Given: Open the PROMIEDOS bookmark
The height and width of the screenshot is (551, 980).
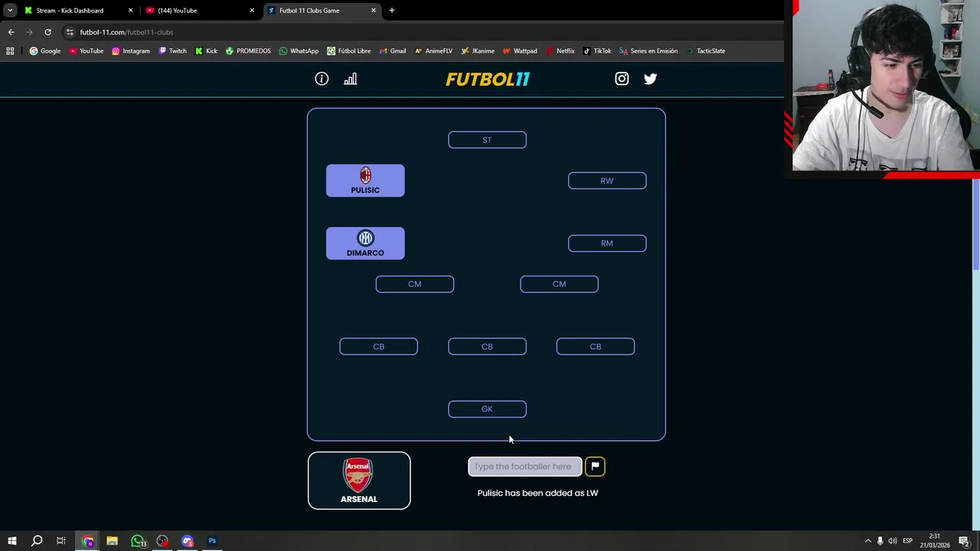Looking at the screenshot, I should coord(248,51).
